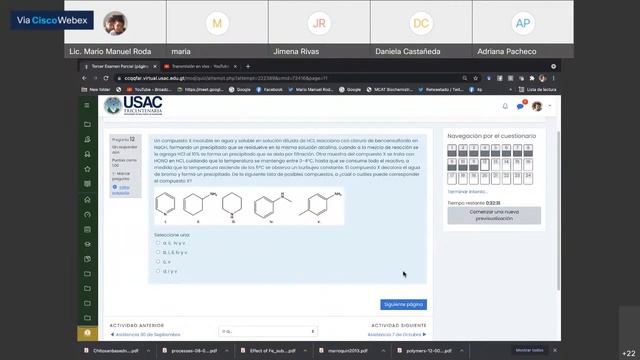Select answer option b
The height and width of the screenshot is (360, 640).
pos(158,252)
